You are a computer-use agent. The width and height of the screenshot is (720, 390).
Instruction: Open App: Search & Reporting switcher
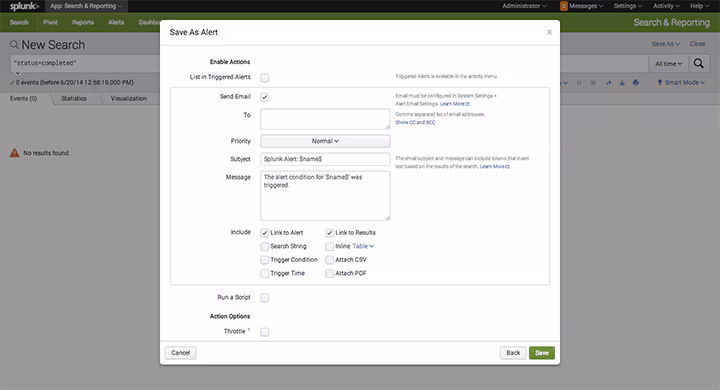(86, 6)
